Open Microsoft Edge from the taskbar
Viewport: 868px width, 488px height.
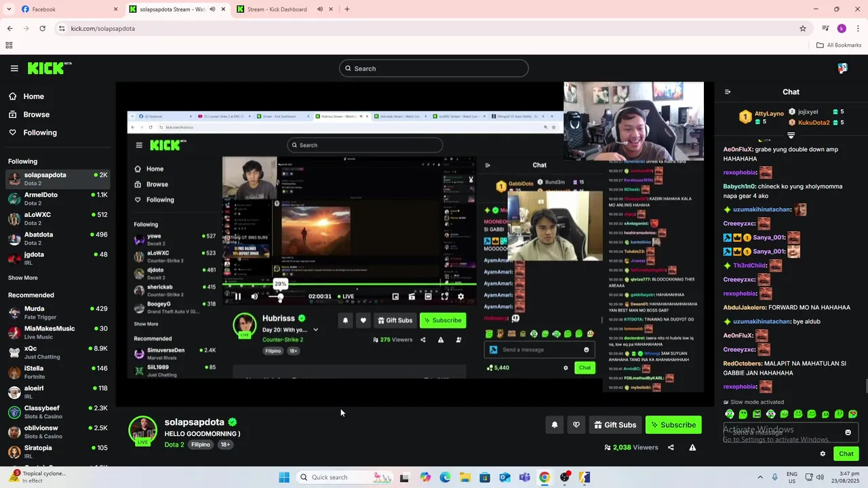pyautogui.click(x=445, y=477)
